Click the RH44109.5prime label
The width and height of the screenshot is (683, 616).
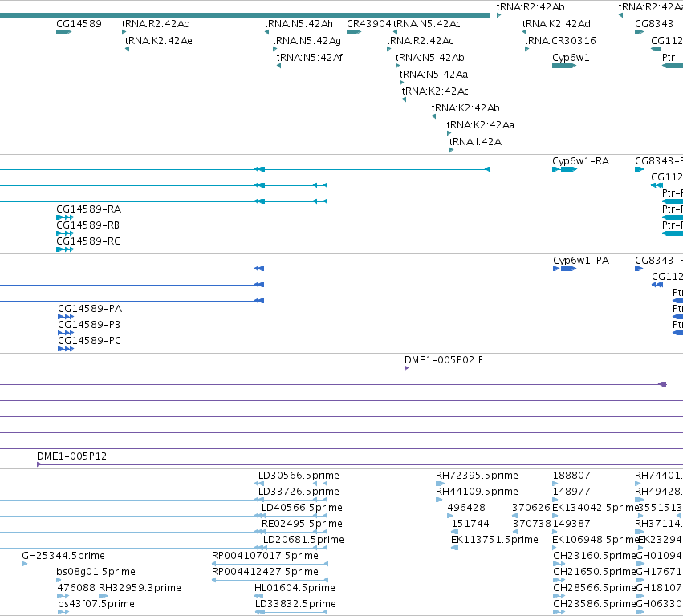point(477,492)
